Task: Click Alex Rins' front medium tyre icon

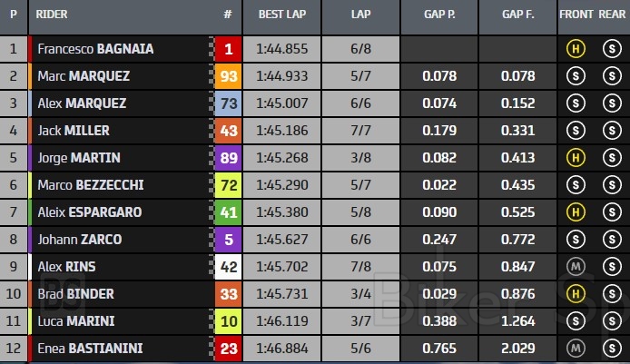Action: click(575, 267)
